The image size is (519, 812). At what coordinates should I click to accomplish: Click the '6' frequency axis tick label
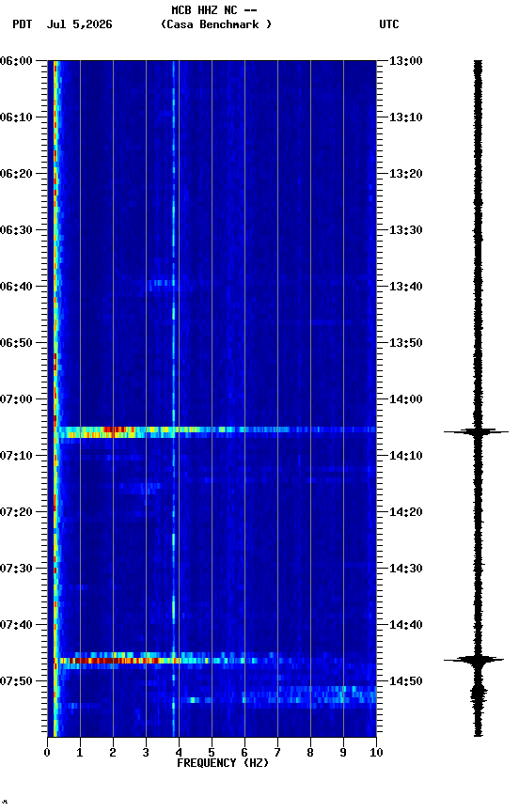(244, 753)
